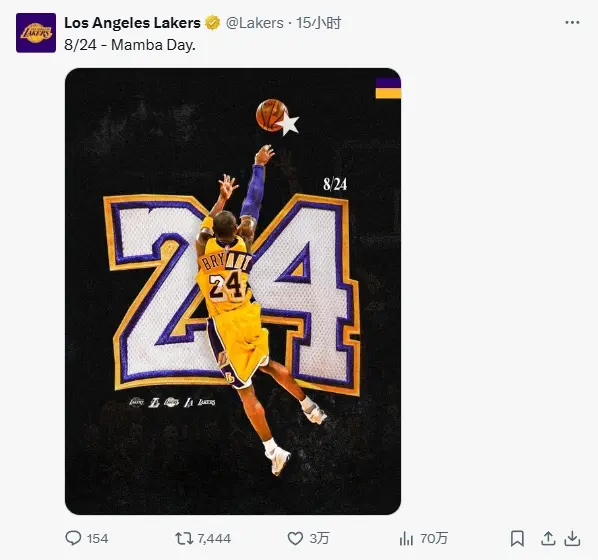
Task: Open the Lakers profile avatar
Action: click(36, 33)
